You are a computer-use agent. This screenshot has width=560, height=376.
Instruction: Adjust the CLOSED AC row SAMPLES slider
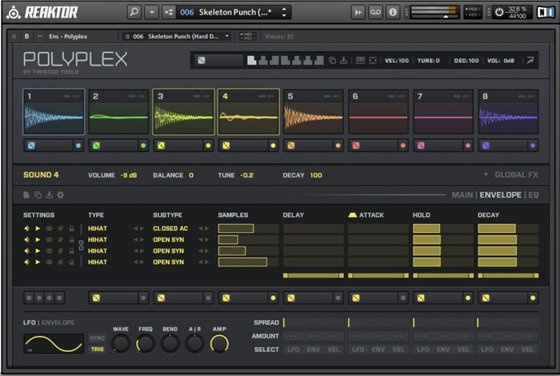[248, 229]
